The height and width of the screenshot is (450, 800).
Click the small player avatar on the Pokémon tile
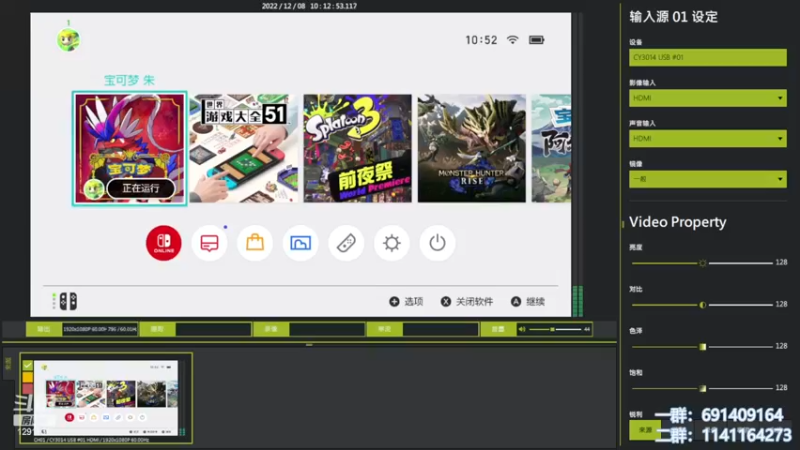click(x=94, y=189)
